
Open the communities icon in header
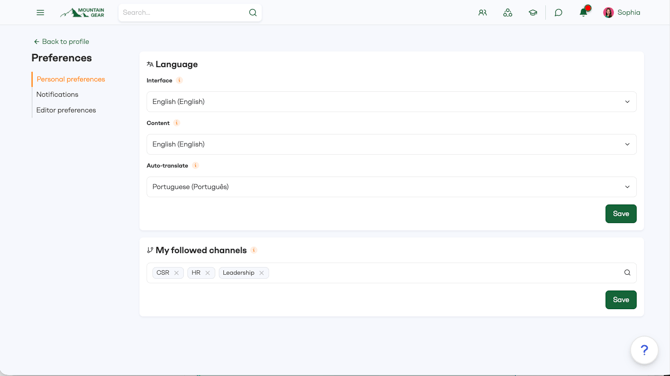pos(508,13)
